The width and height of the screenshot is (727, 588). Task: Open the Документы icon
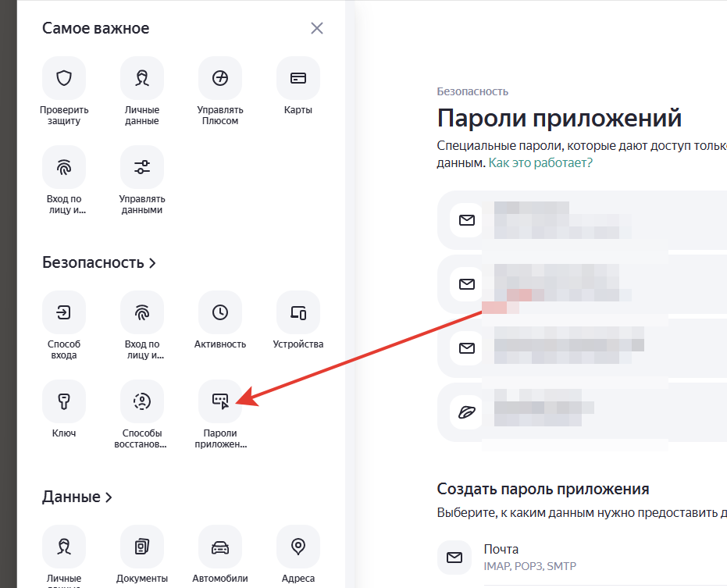pyautogui.click(x=141, y=547)
